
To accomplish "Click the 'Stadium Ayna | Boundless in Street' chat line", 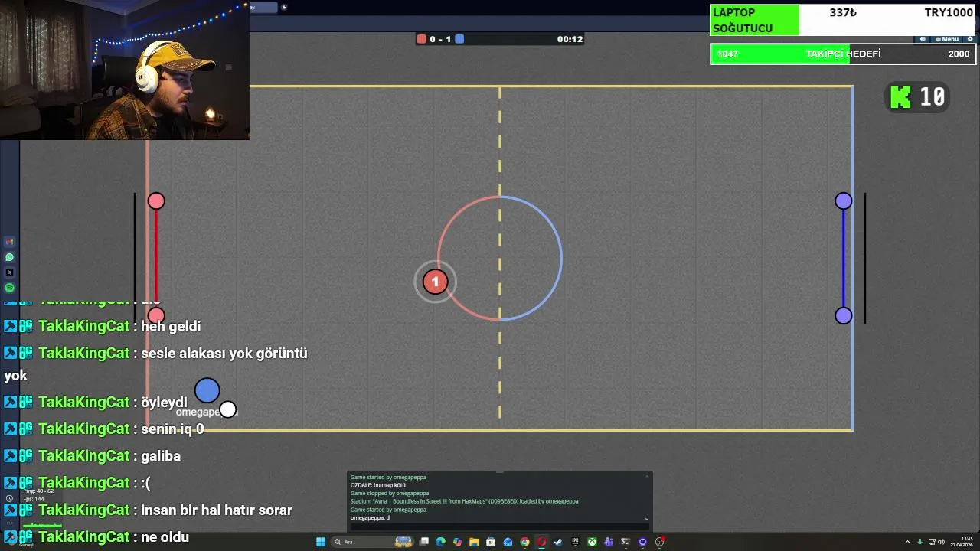I will coord(465,501).
